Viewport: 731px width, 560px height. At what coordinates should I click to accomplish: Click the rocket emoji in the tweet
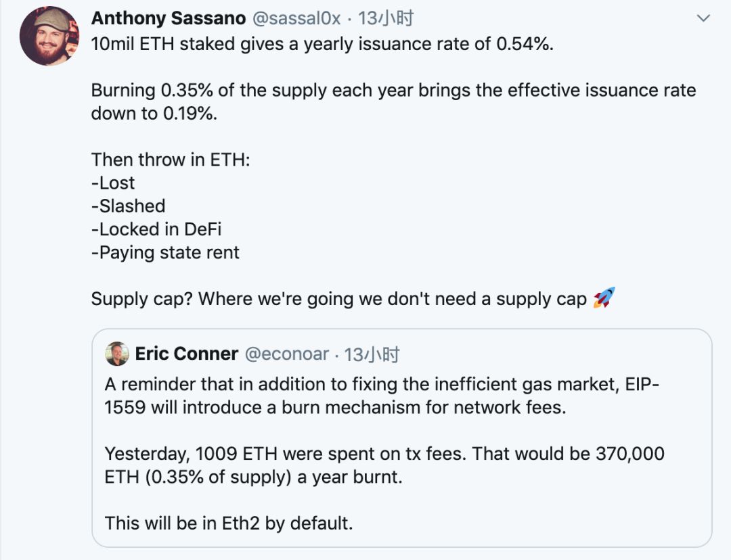(x=604, y=298)
